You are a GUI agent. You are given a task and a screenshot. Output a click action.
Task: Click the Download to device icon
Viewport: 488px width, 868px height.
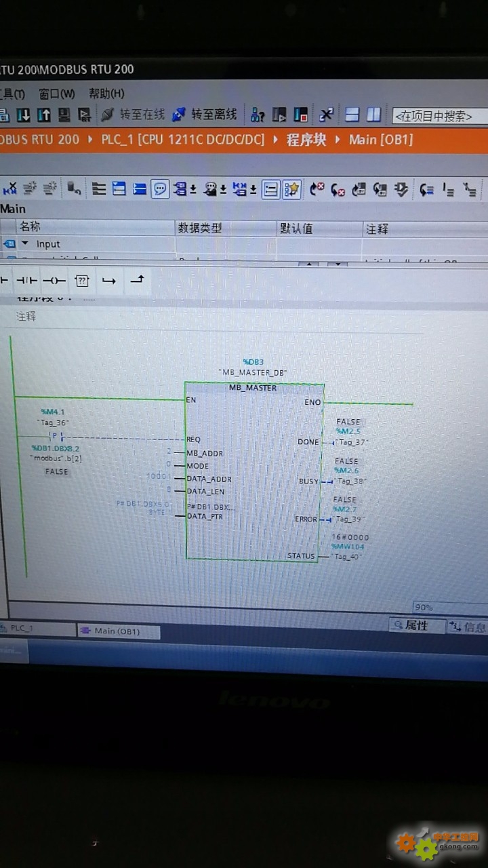click(23, 115)
